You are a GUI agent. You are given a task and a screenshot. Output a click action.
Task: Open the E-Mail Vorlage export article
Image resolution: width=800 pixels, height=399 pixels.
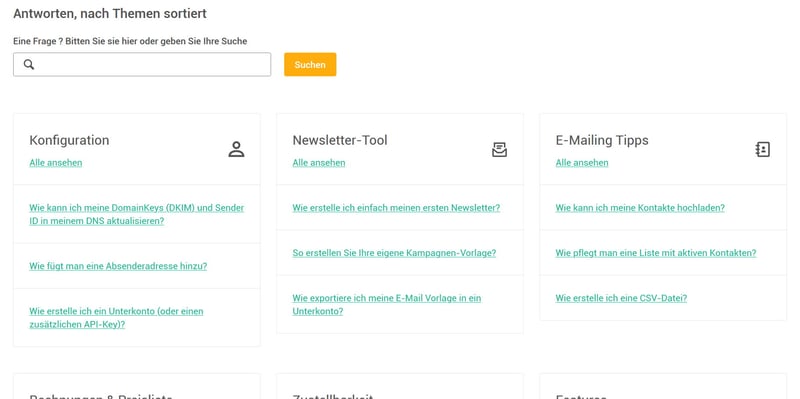pos(387,304)
